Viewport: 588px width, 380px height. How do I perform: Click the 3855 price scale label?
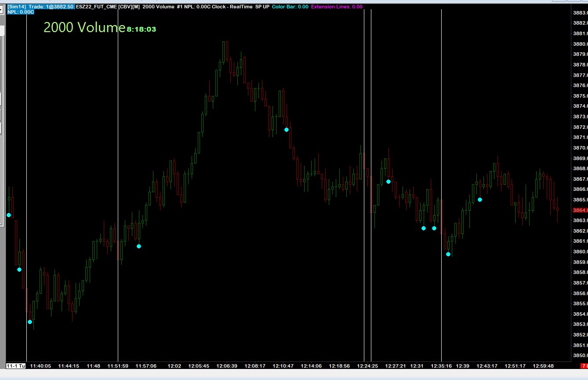[x=580, y=303]
